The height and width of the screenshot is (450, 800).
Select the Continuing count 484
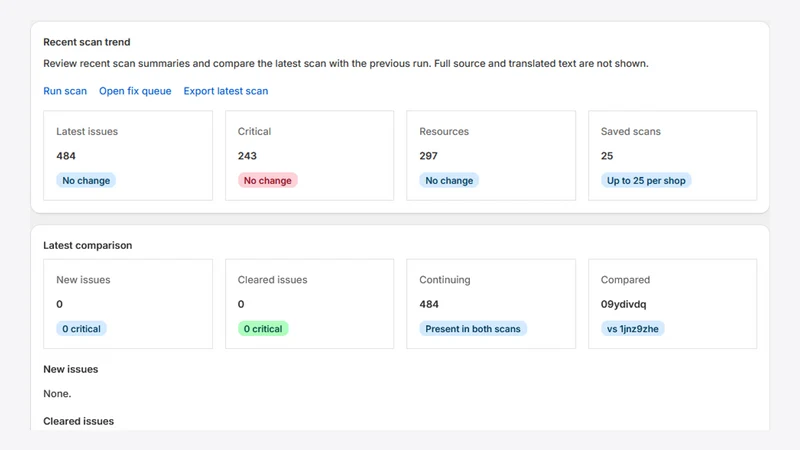pos(429,304)
